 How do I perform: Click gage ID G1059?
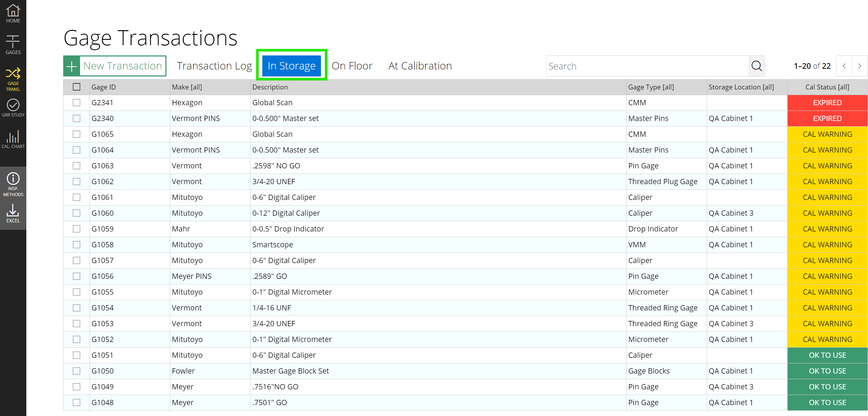tap(103, 229)
